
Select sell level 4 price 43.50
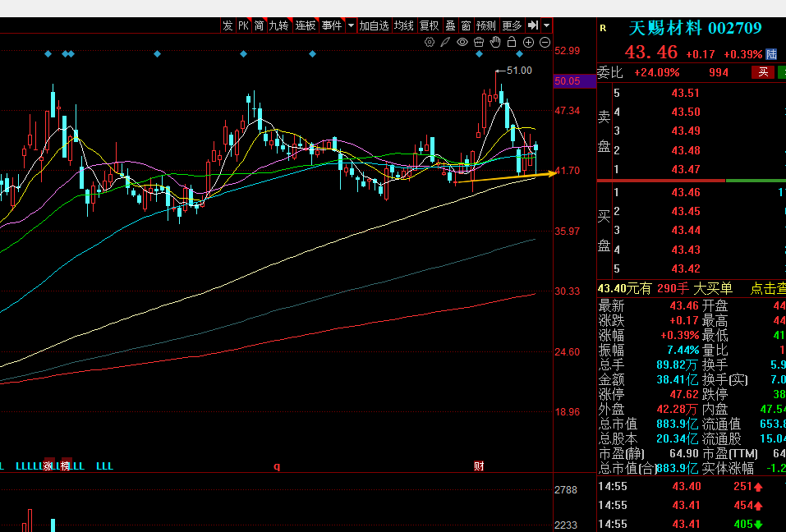685,112
